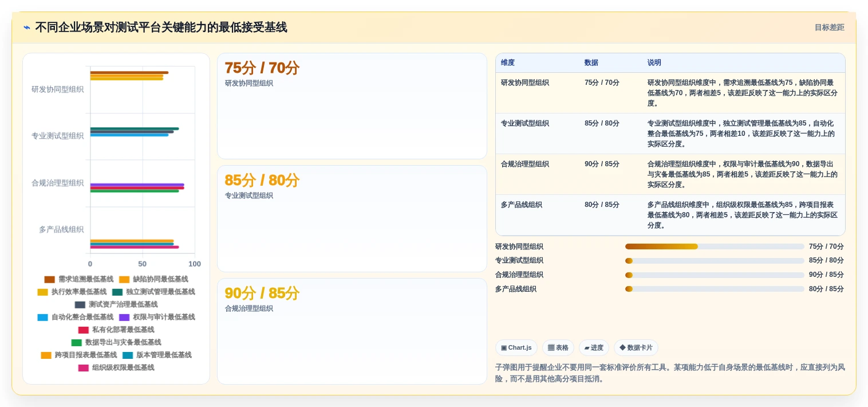The height and width of the screenshot is (407, 868).
Task: Click 专业测试型组织 progress bar
Action: click(x=715, y=261)
